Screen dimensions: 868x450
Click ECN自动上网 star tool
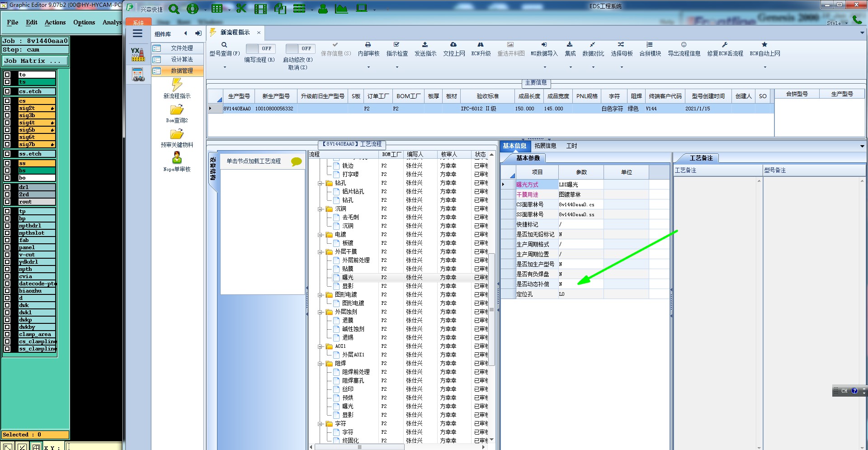pyautogui.click(x=765, y=49)
